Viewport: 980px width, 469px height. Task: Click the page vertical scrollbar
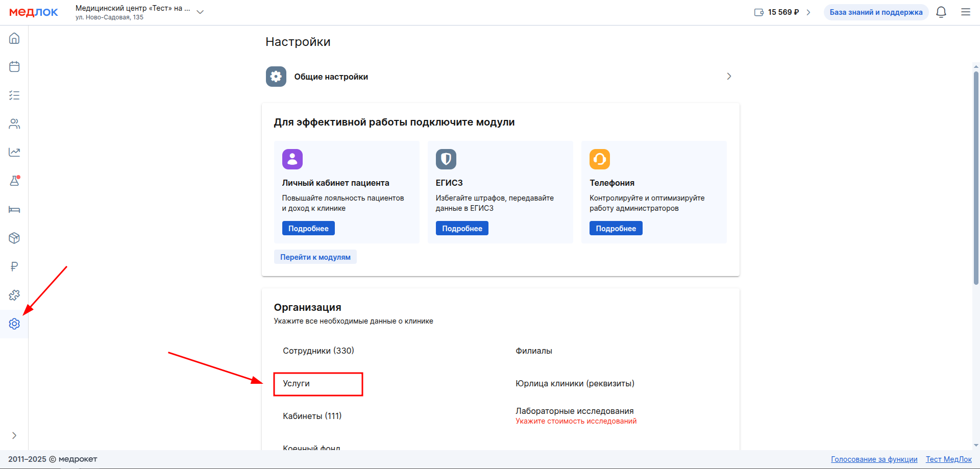pyautogui.click(x=976, y=179)
